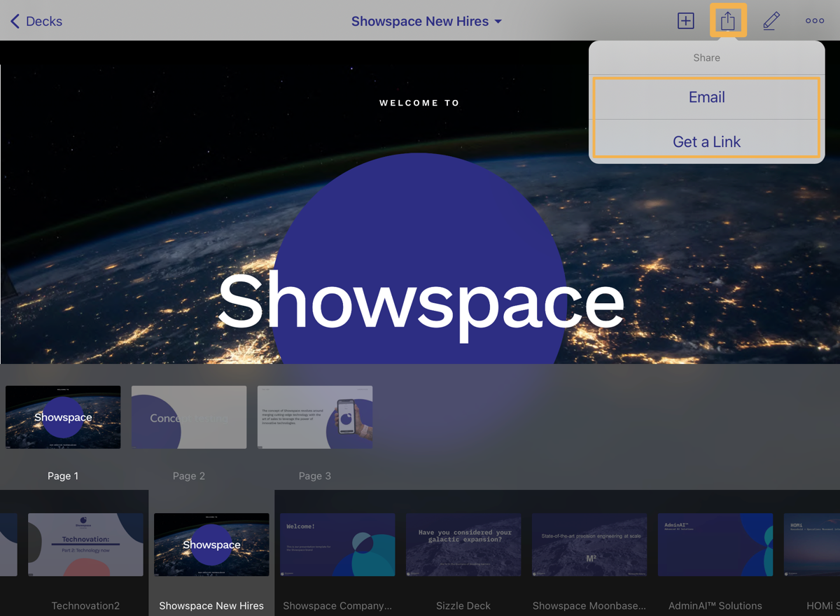The height and width of the screenshot is (616, 840).
Task: Open the Showspace Company deck thumbnail
Action: tap(337, 545)
